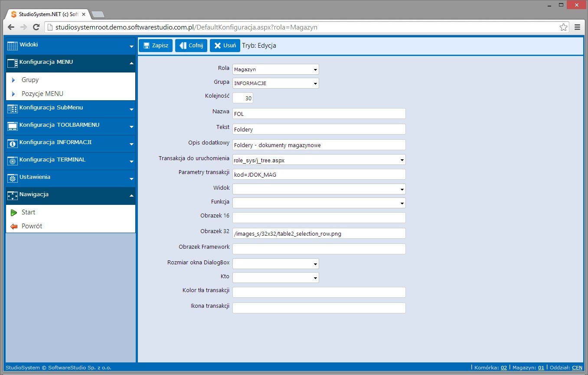This screenshot has width=588, height=375.
Task: Click the Obrazek Framework field
Action: tap(319, 249)
